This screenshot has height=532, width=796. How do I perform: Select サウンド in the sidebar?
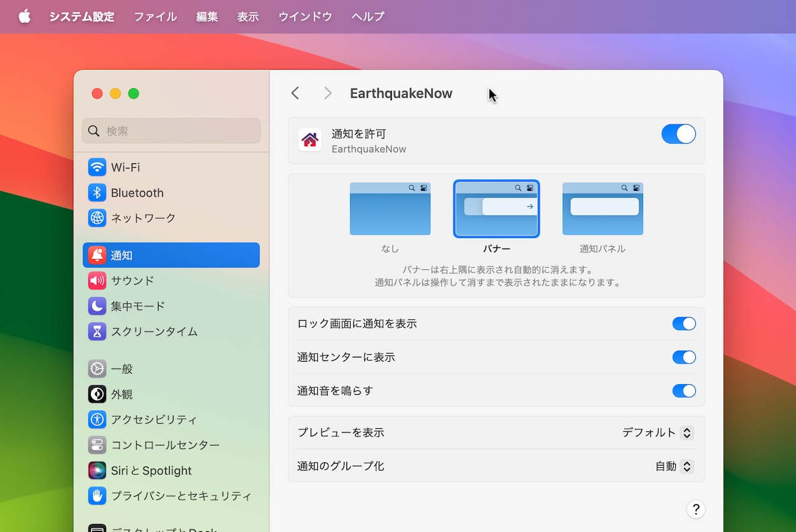coord(171,281)
